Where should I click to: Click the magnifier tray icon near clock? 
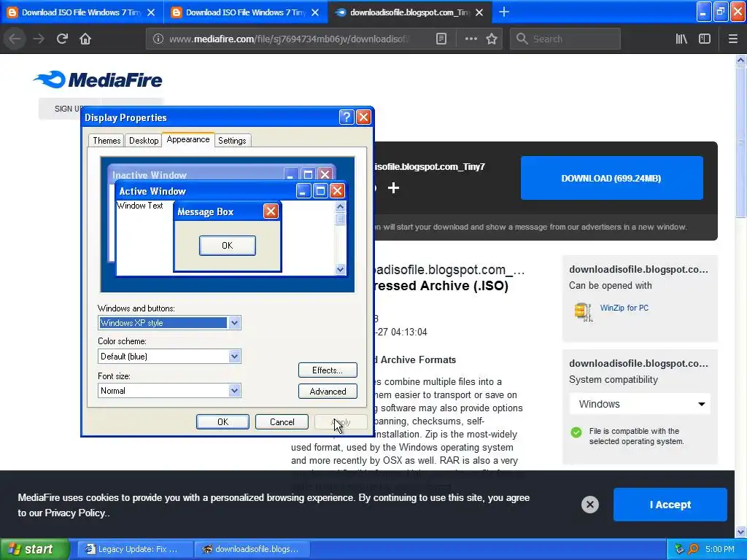(693, 549)
